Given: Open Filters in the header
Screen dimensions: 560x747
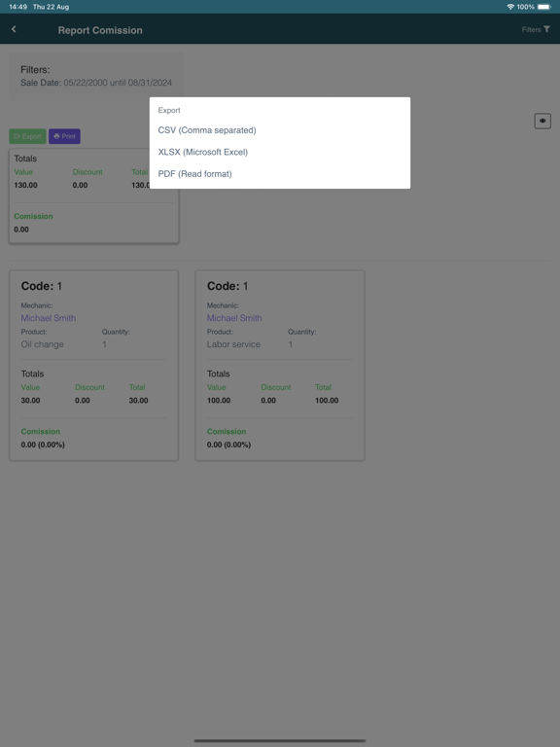Looking at the screenshot, I should pyautogui.click(x=536, y=29).
